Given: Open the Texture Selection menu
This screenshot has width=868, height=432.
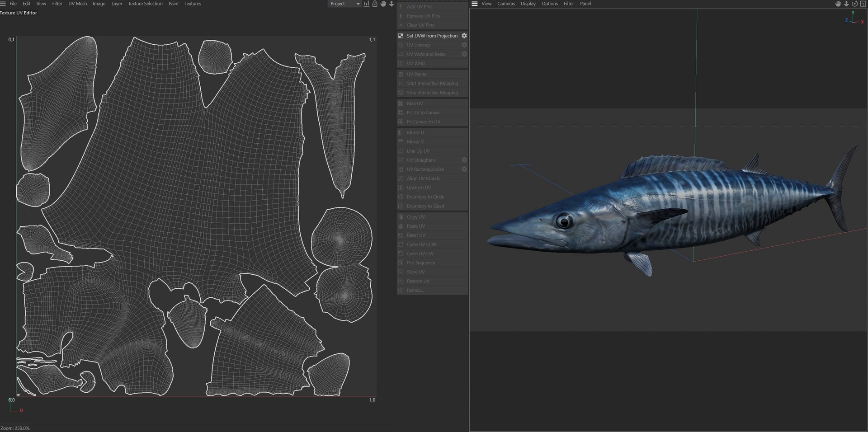Looking at the screenshot, I should (x=145, y=4).
